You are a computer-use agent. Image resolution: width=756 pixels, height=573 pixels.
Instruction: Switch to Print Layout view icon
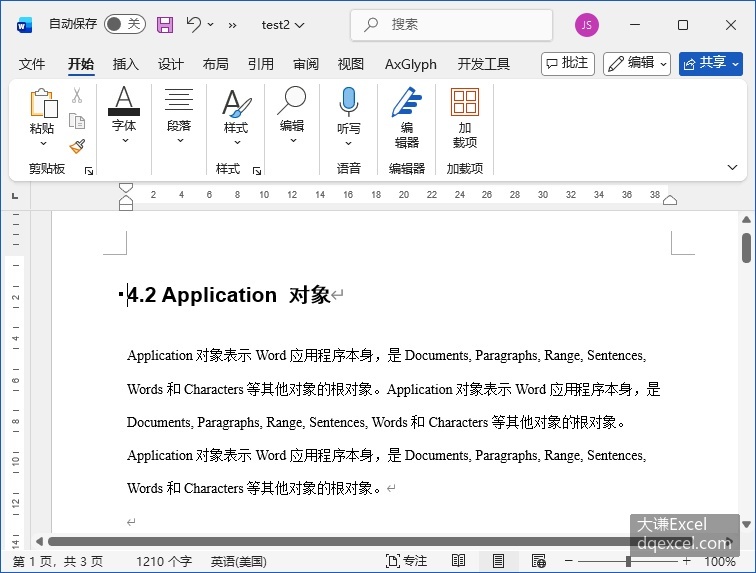click(499, 560)
